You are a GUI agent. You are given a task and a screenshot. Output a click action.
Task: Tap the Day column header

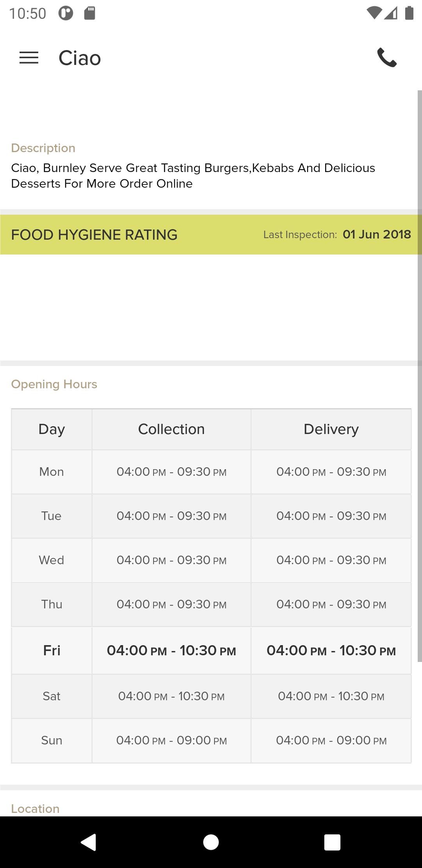[x=52, y=429]
